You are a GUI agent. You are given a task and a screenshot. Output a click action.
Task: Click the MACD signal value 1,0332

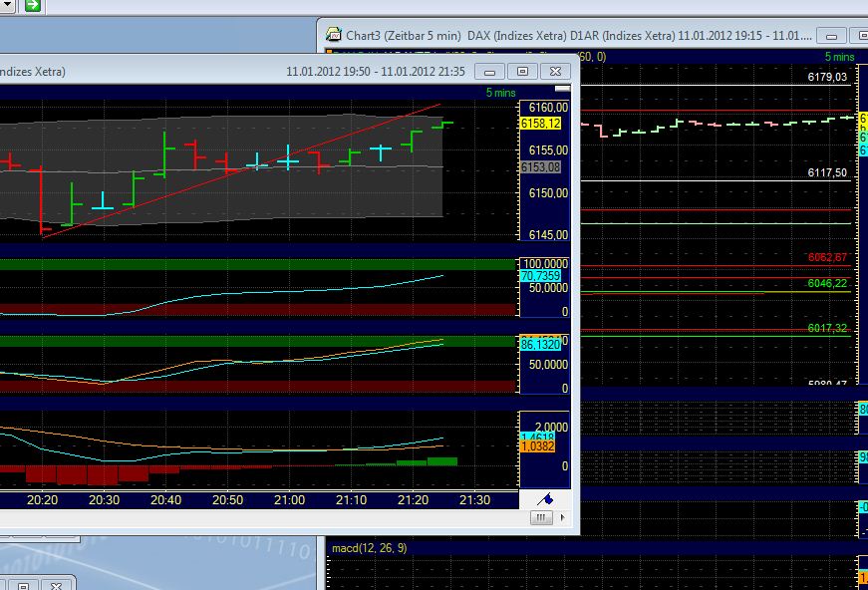coord(538,447)
